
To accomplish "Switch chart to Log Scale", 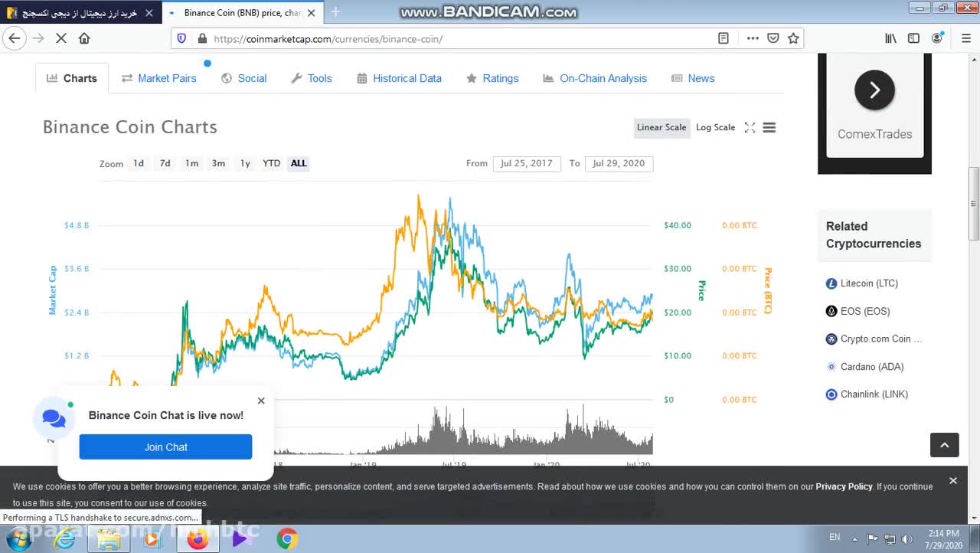I will [x=715, y=128].
